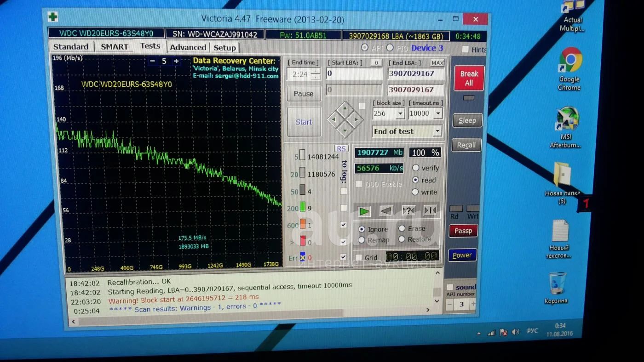Show hidden tray icons arrow

[x=479, y=333]
